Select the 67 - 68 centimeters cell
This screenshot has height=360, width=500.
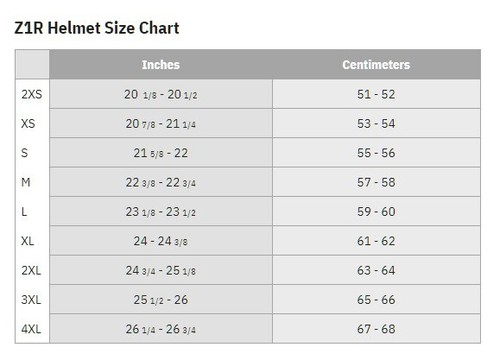click(376, 329)
